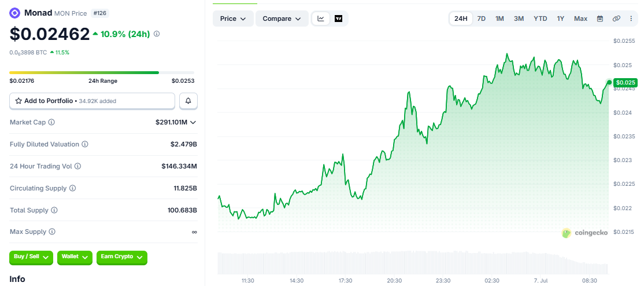This screenshot has height=286, width=644.
Task: Click the 20:30 time axis label
Action: click(x=394, y=281)
